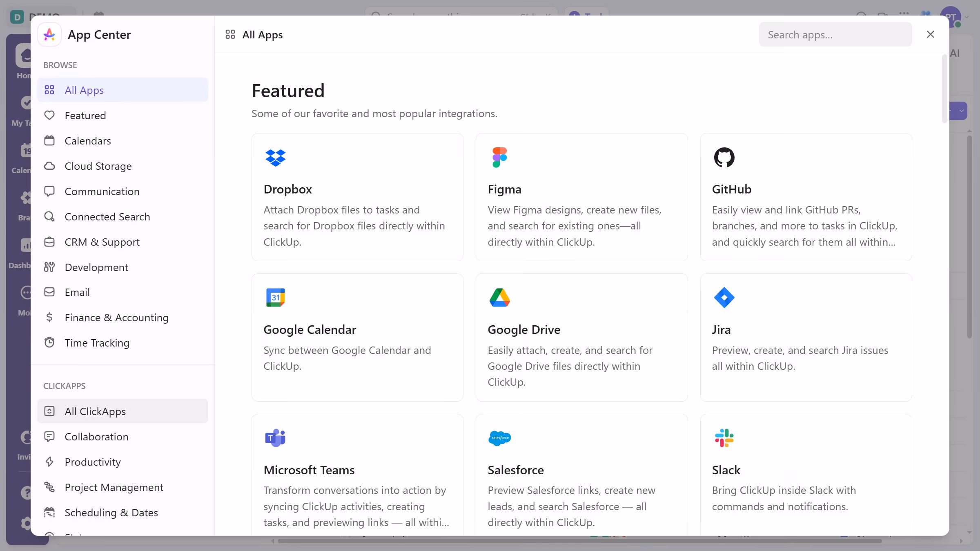Go to Scheduling & Dates ClickApps

tap(122, 513)
